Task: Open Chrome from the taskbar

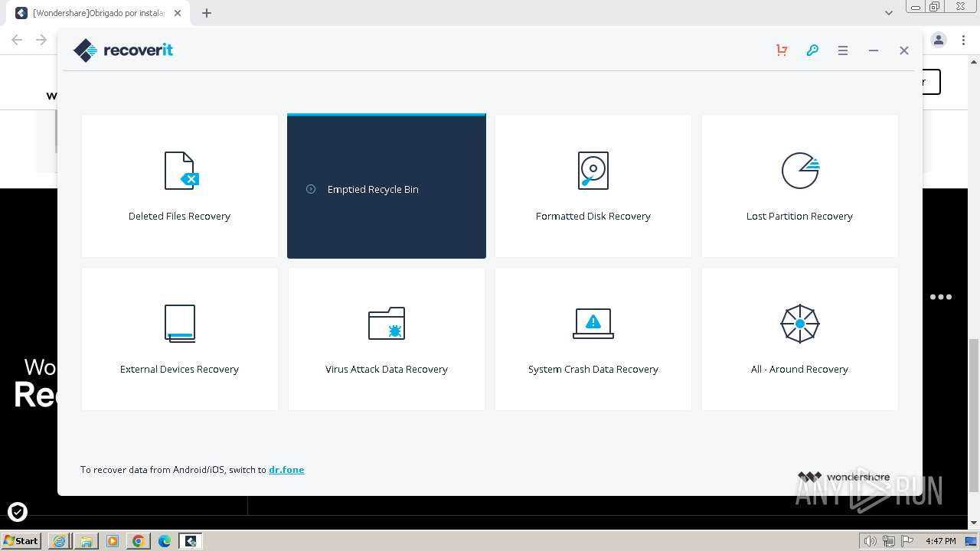Action: pos(138,541)
